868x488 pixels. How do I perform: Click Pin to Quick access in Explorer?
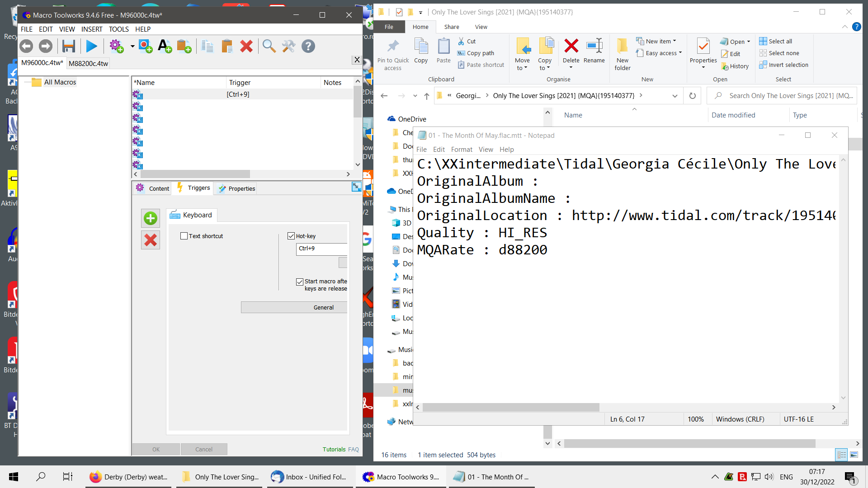pos(393,55)
